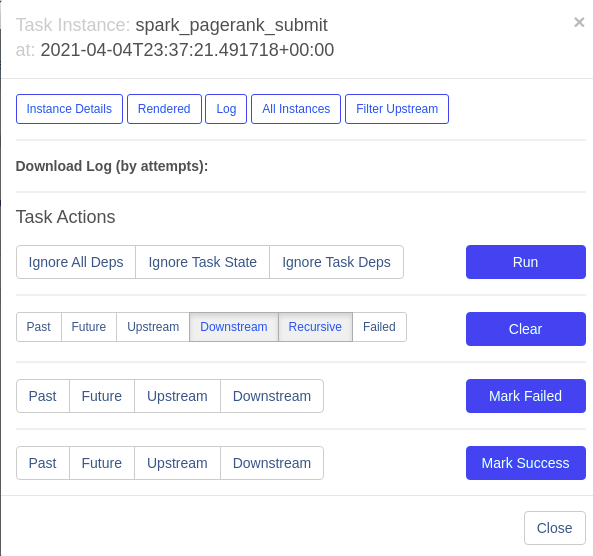Viewport: 593px width, 556px height.
Task: Toggle Ignore All Deps option
Action: point(76,262)
